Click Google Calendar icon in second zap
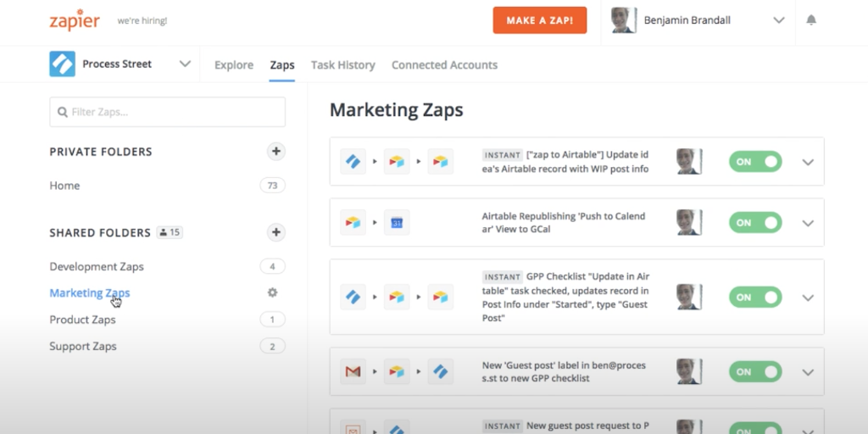868x434 pixels. tap(397, 222)
